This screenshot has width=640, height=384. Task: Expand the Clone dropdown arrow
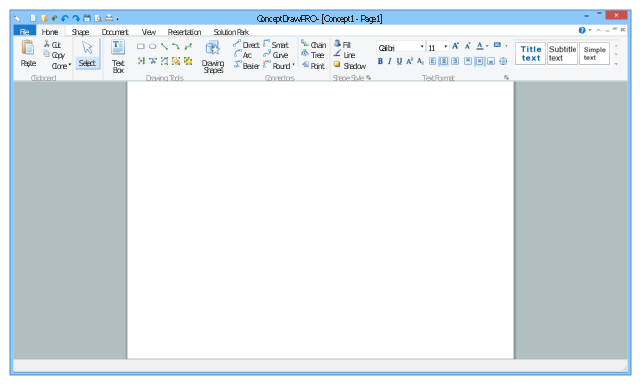(70, 65)
